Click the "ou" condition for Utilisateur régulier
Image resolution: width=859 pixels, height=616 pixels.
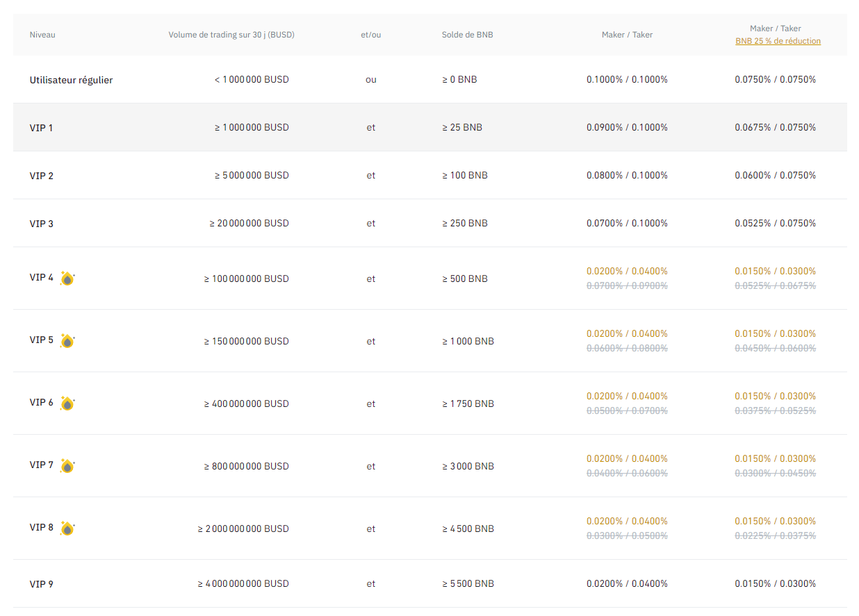tap(370, 79)
